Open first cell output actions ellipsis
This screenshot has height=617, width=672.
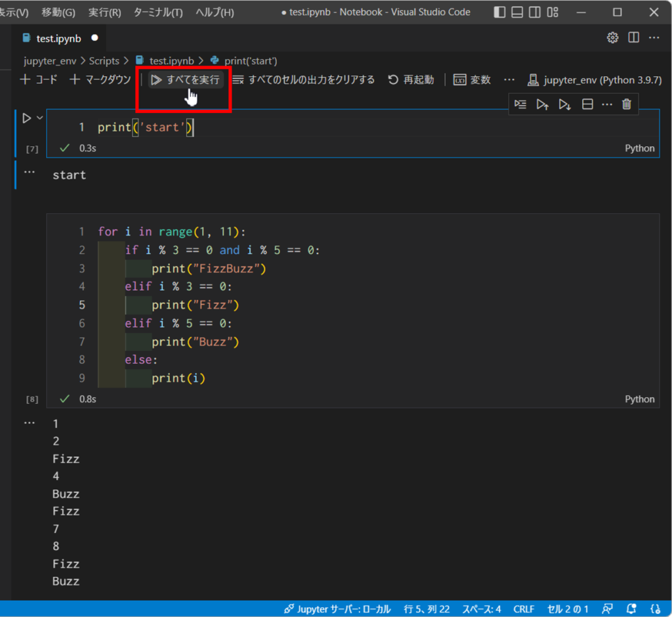tap(29, 172)
